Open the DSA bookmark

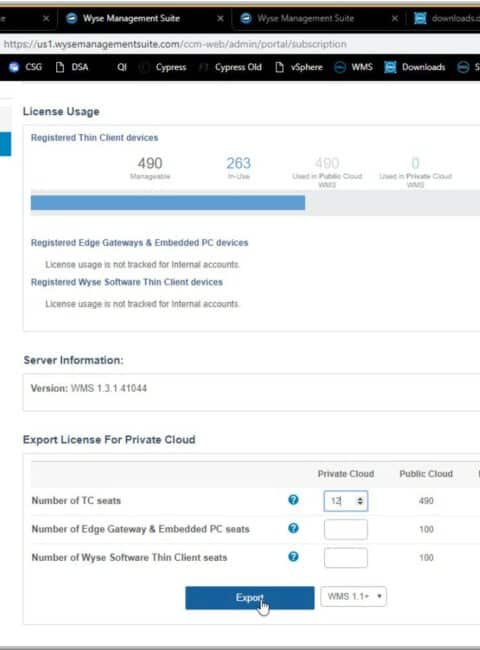(x=72, y=67)
